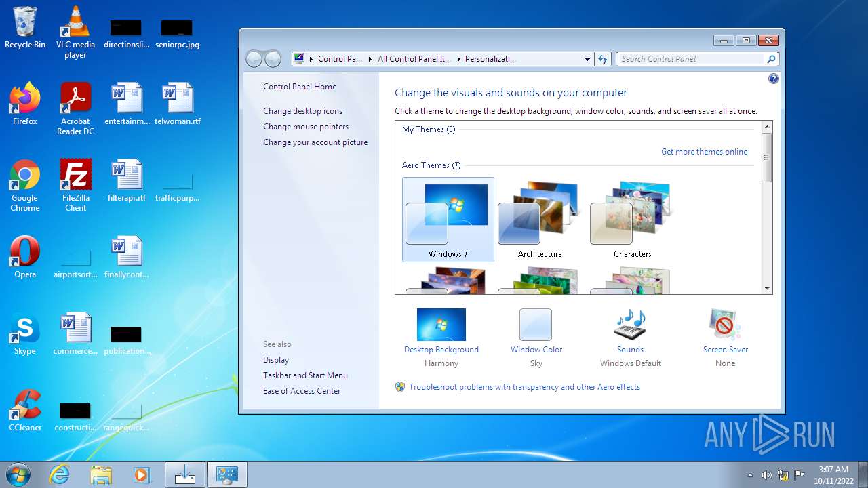Click Change your account picture link
This screenshot has height=488, width=868.
[315, 142]
